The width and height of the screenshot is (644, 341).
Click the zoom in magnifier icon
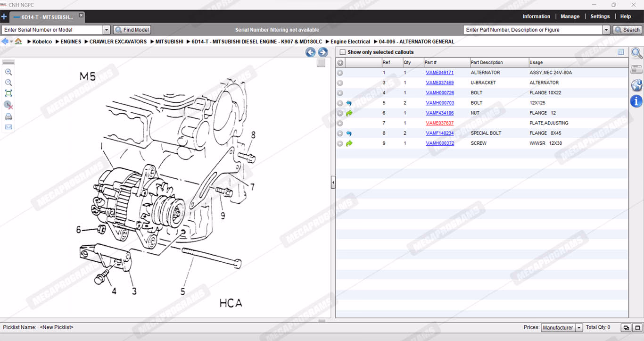(8, 72)
